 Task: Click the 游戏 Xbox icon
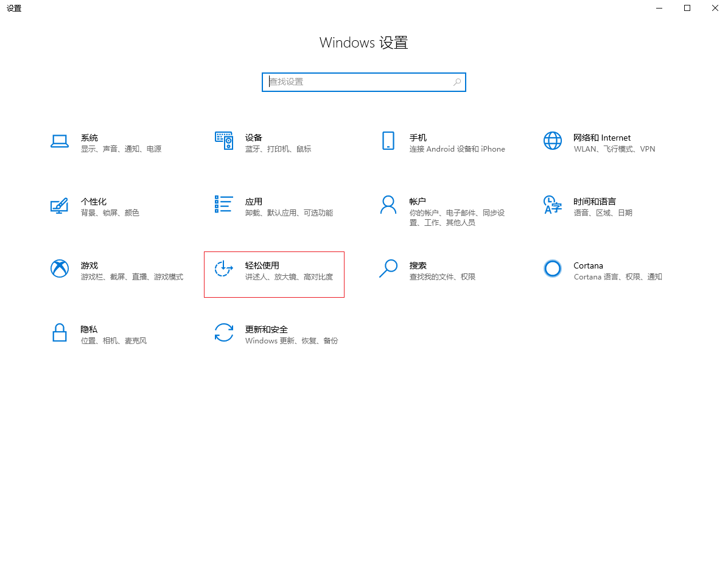point(59,268)
